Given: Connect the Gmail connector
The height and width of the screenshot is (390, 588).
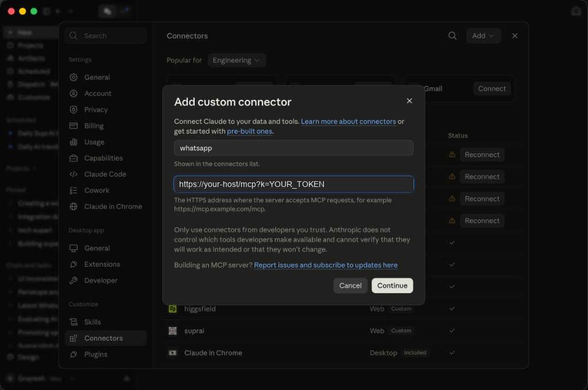Looking at the screenshot, I should 492,89.
